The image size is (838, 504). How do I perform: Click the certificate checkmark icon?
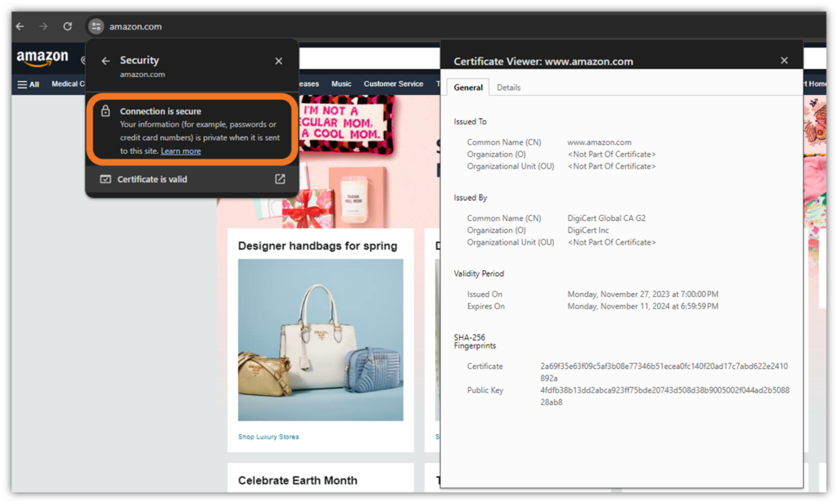[106, 179]
